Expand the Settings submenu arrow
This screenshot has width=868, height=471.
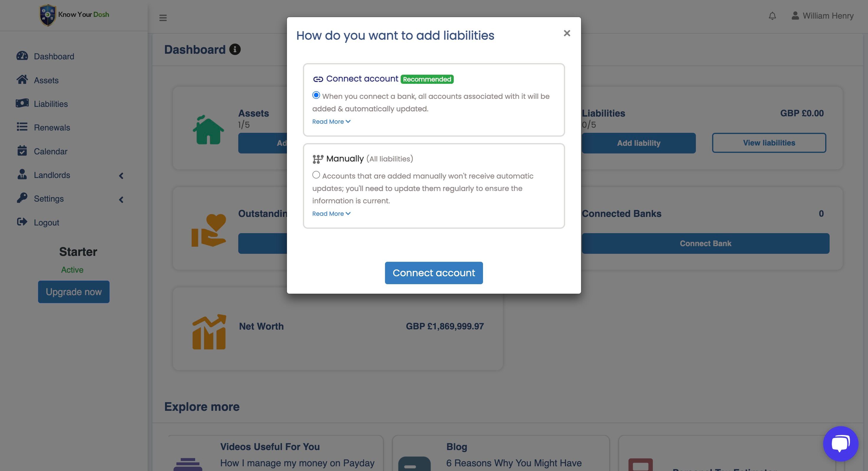tap(121, 199)
